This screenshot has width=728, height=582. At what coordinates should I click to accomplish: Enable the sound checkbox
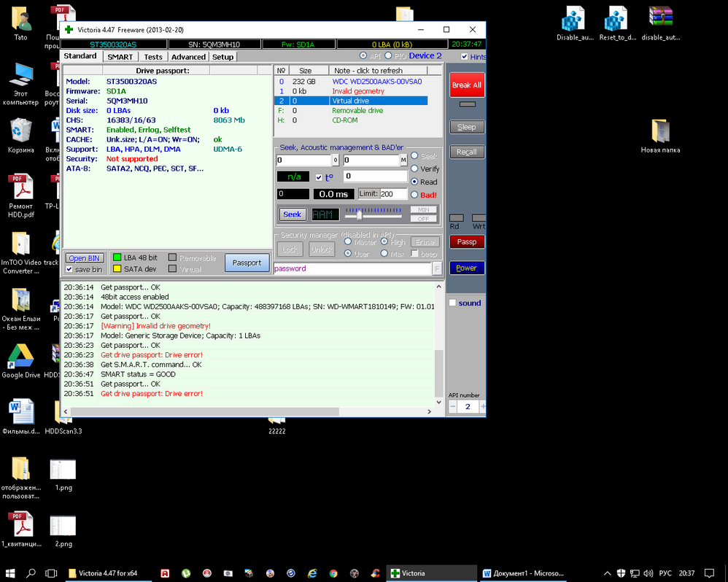452,303
